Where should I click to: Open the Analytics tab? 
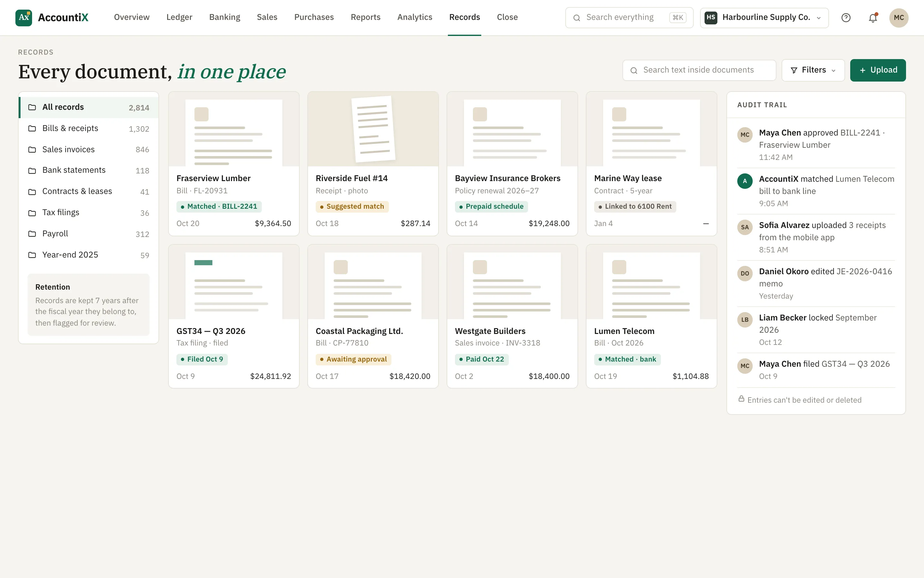[x=415, y=17]
